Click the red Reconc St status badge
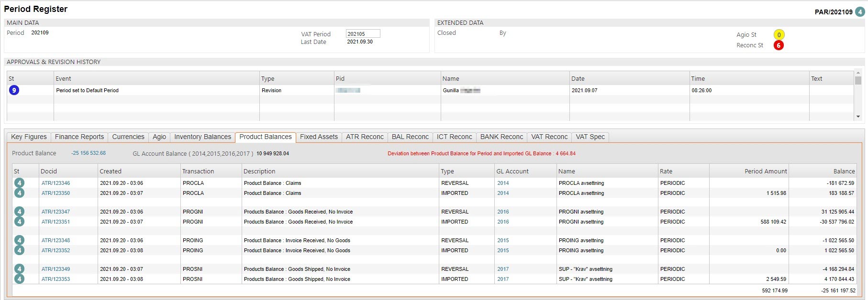The image size is (868, 300). 779,45
